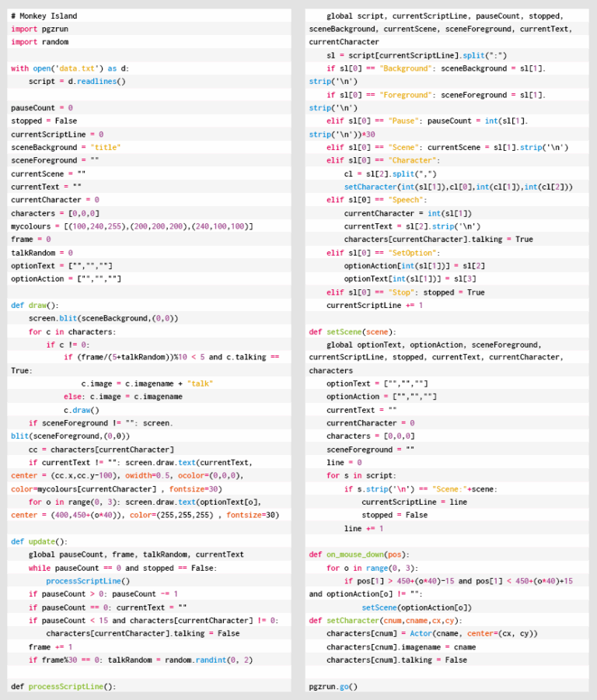Viewport: 597px width, 700px height.
Task: Click the 'currentScriptLine += 1' line
Action: (375, 305)
